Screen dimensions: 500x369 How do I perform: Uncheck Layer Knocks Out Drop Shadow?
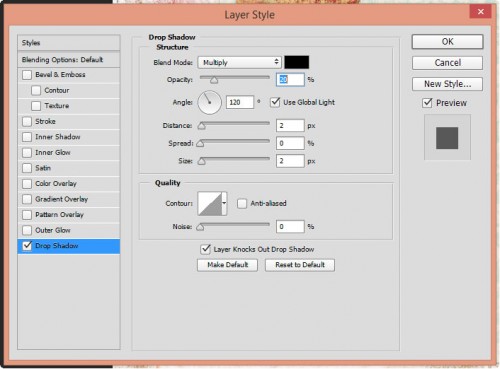pyautogui.click(x=205, y=249)
